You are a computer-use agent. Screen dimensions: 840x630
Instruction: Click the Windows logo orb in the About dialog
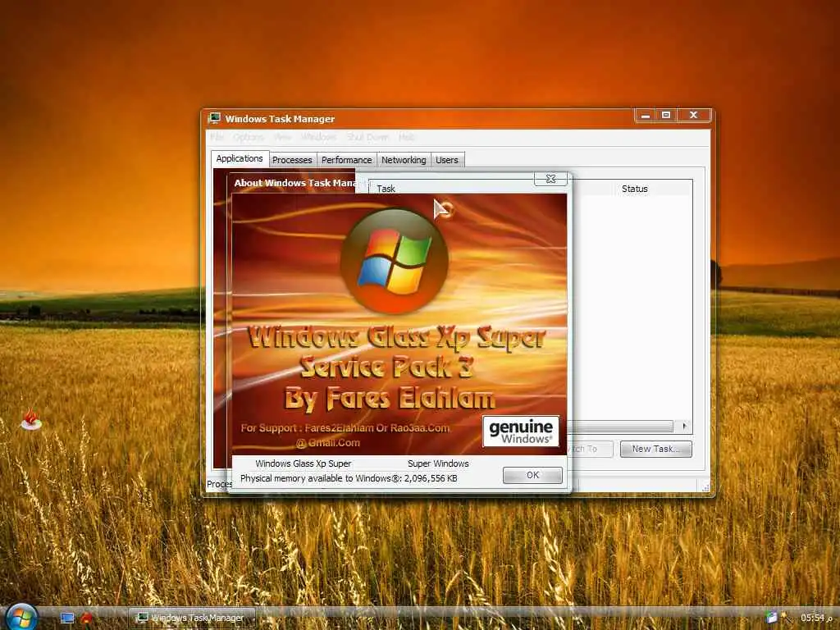point(395,261)
